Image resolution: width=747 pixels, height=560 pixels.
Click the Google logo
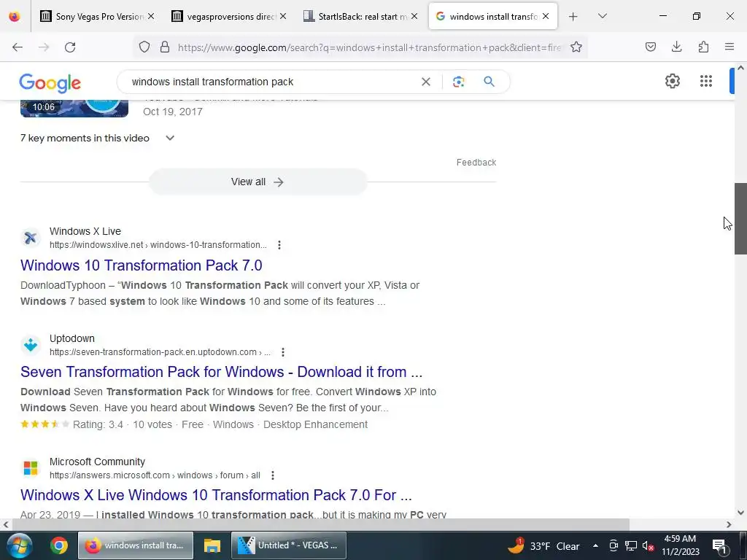[x=50, y=83]
